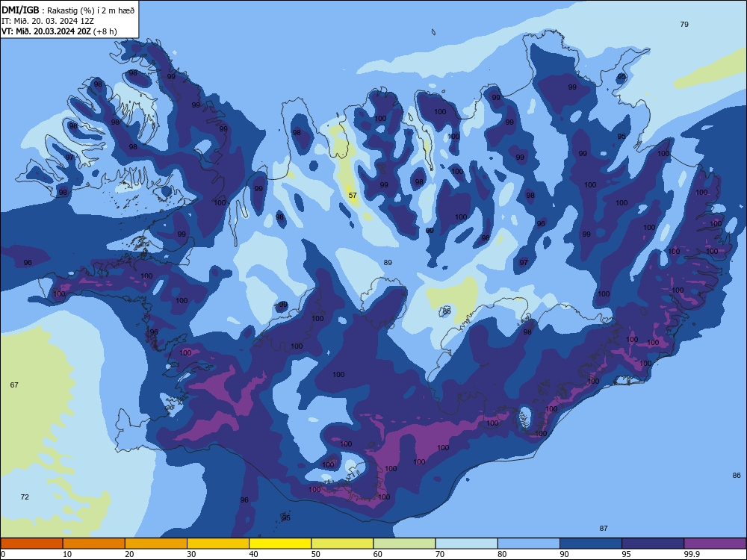This screenshot has height=560, width=747.
Task: Select the '72' value in the southwest ocean
Action: [25, 497]
